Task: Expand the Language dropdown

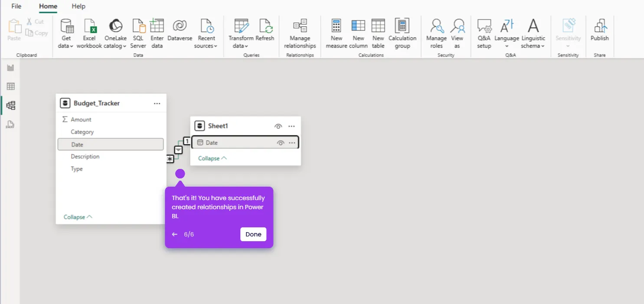Action: tap(507, 34)
